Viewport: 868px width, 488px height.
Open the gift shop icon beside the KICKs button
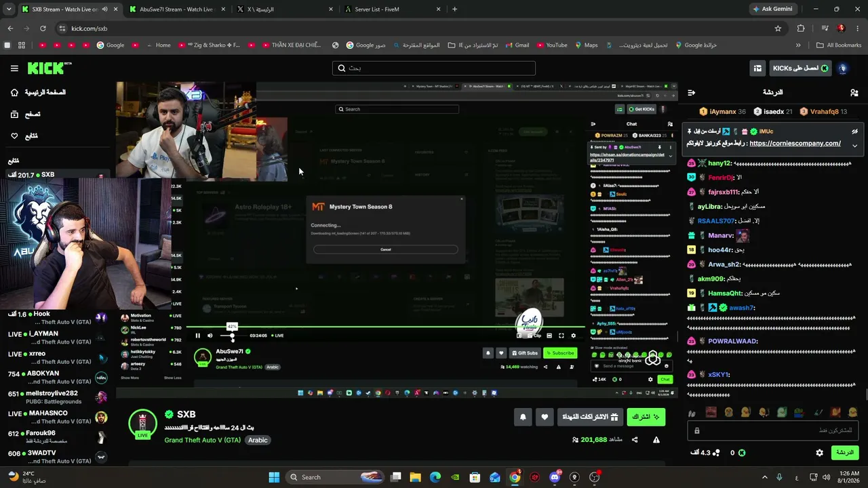pyautogui.click(x=757, y=68)
